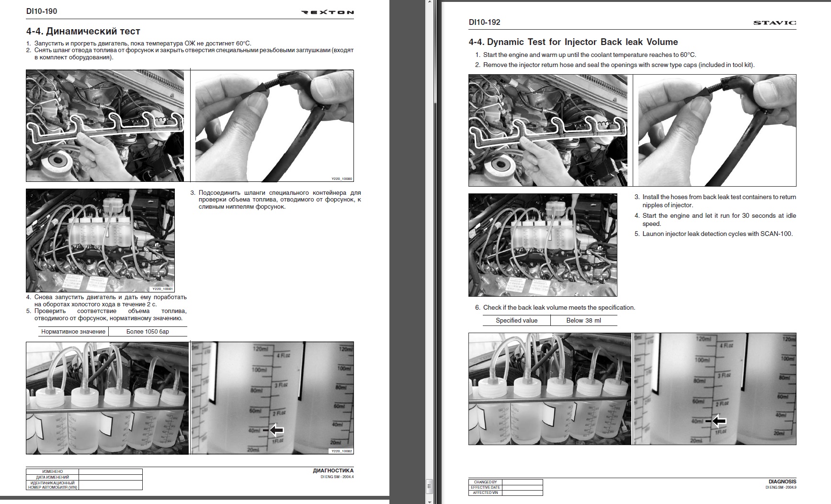Screen dimensions: 831x504
Task: Click the outlined injector return hose photo on the Stavic page
Action: (548, 130)
